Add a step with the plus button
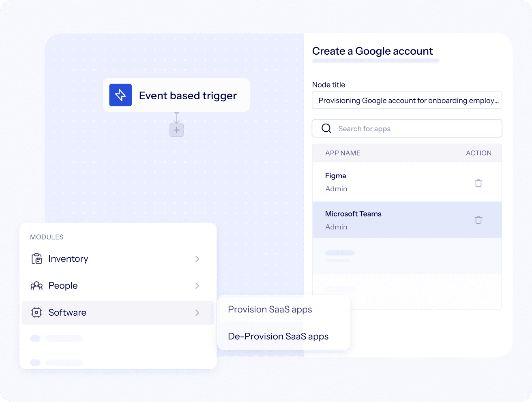Screen dimensions: 532x402 (x=176, y=130)
